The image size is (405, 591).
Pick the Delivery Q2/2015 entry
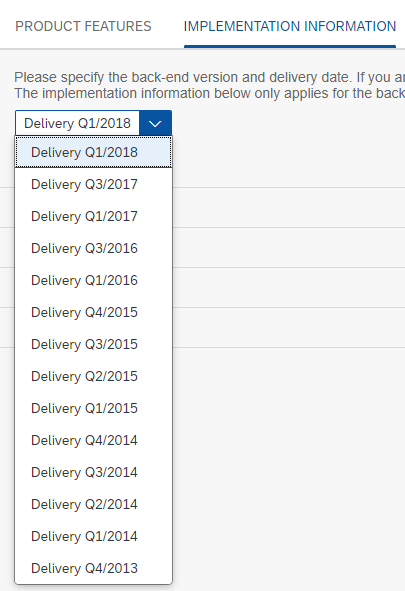pyautogui.click(x=93, y=377)
